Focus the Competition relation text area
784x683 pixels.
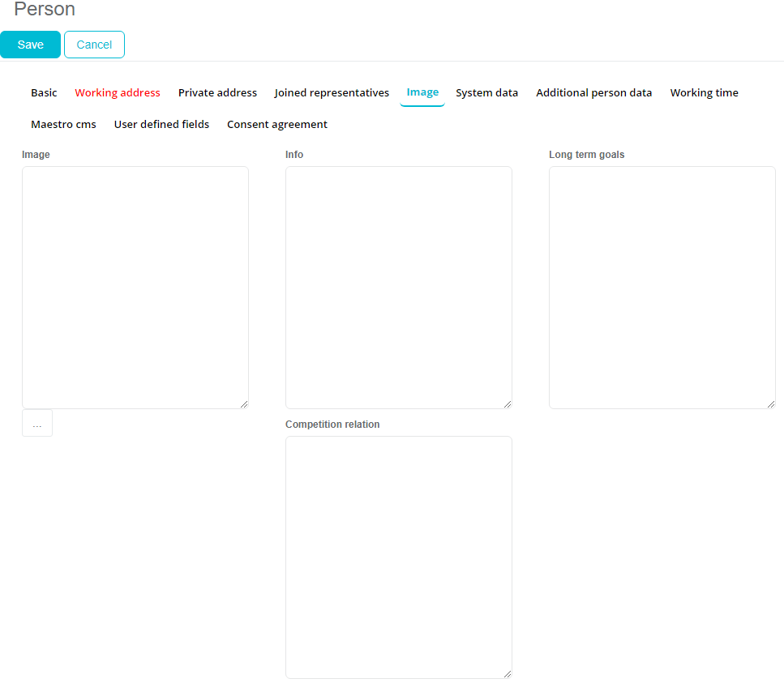(x=398, y=557)
